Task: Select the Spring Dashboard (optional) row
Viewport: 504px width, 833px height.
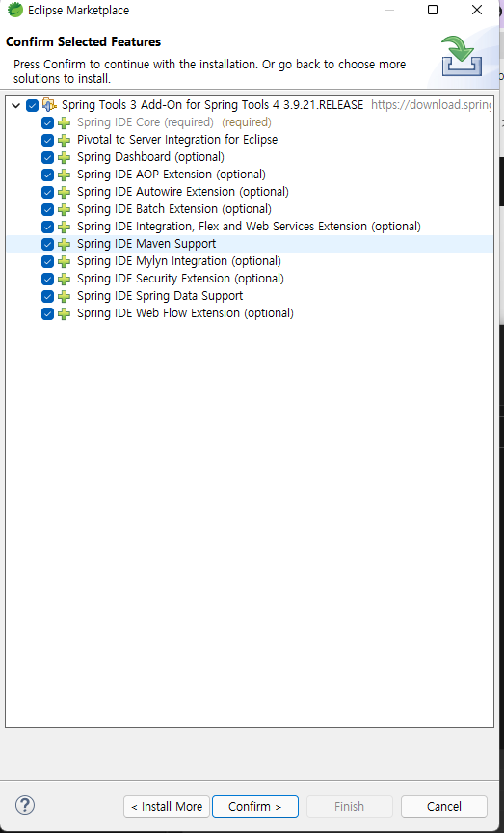Action: point(151,157)
